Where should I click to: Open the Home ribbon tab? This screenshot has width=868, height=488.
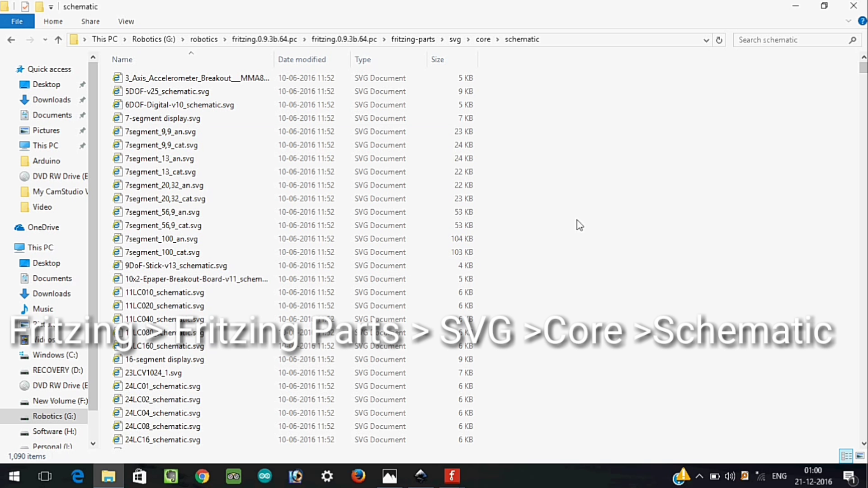pyautogui.click(x=53, y=21)
